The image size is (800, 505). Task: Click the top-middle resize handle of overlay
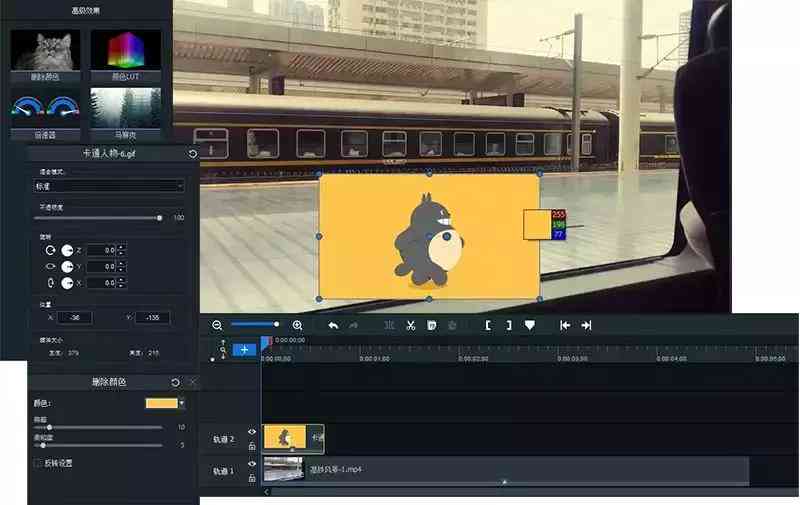[429, 173]
